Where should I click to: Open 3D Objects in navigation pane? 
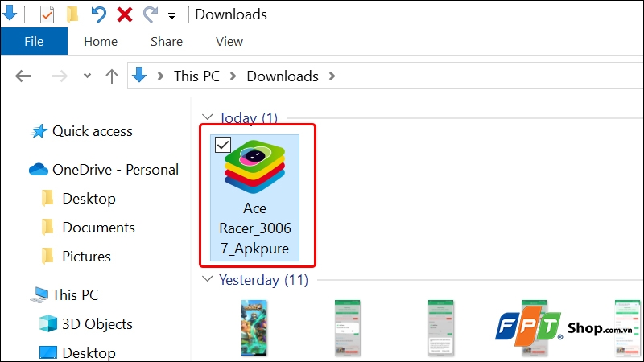click(x=97, y=324)
